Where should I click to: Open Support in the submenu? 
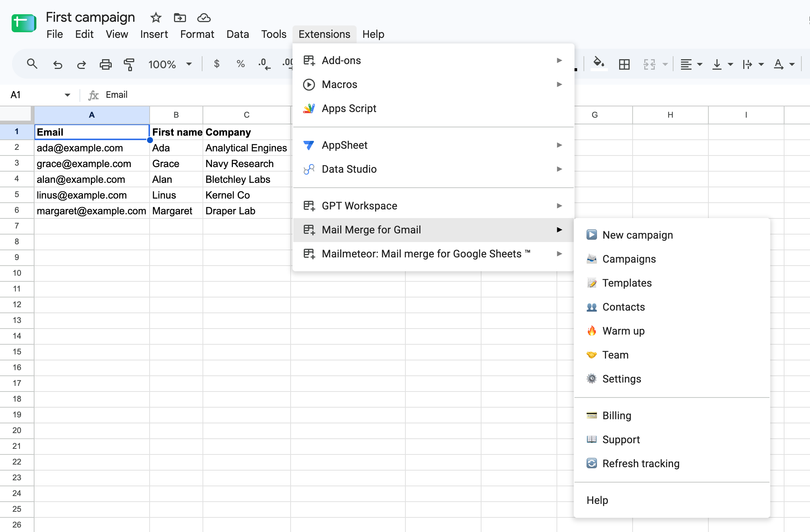point(672,439)
